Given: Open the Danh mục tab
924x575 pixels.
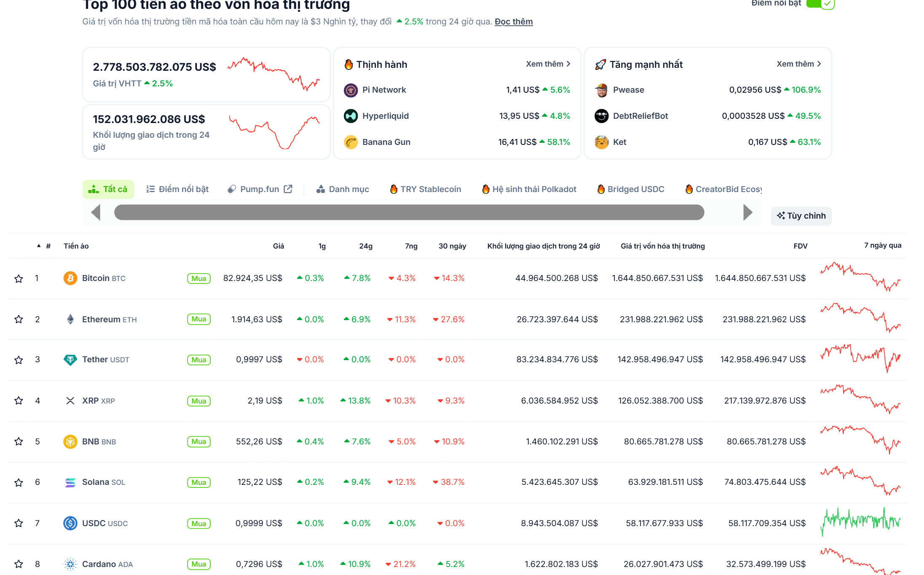Looking at the screenshot, I should click(x=343, y=189).
